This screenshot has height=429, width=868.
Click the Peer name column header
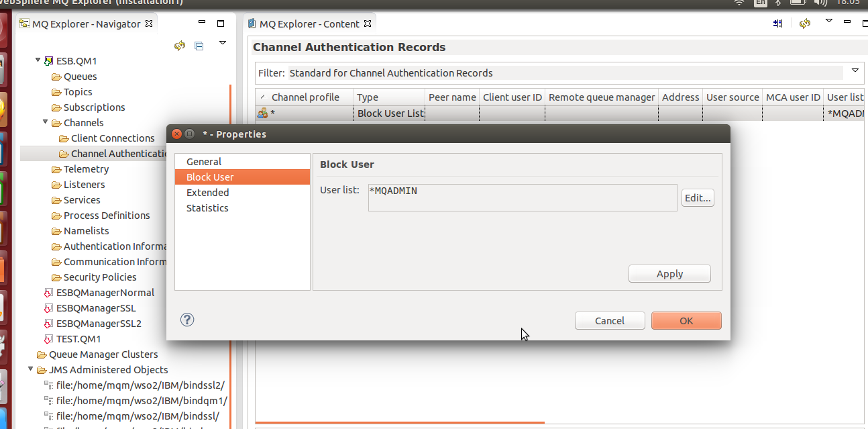point(452,97)
